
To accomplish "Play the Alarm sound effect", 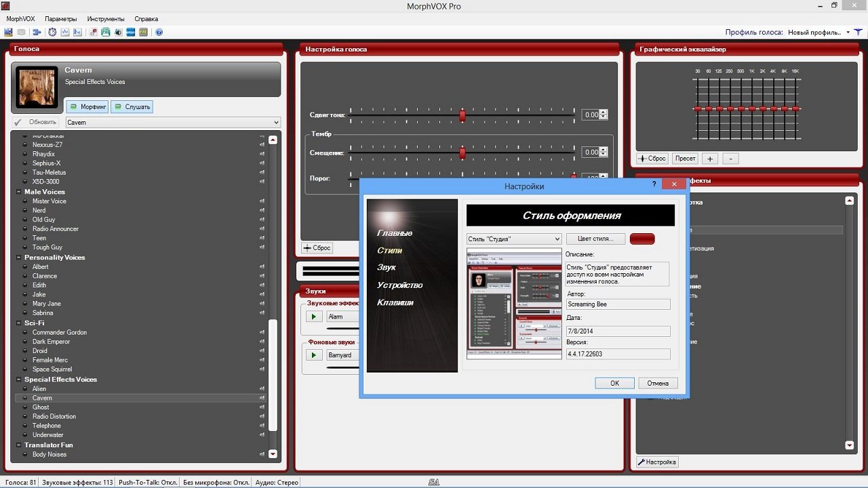I will pyautogui.click(x=313, y=317).
